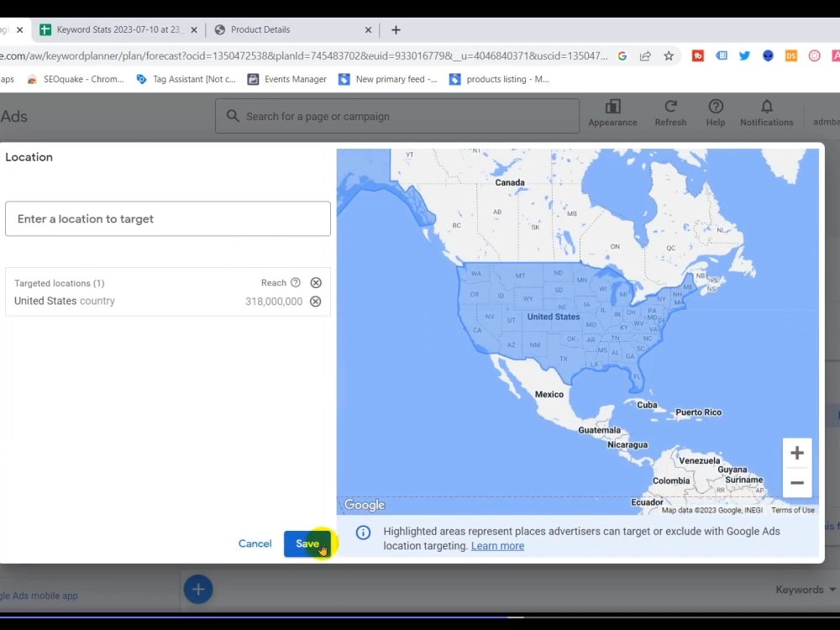Click the Mexico label on map

(549, 394)
